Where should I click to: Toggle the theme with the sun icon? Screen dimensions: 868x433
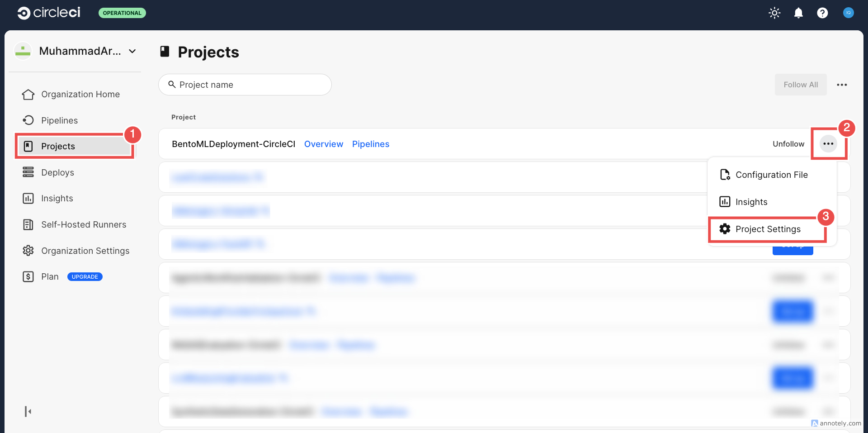[774, 13]
